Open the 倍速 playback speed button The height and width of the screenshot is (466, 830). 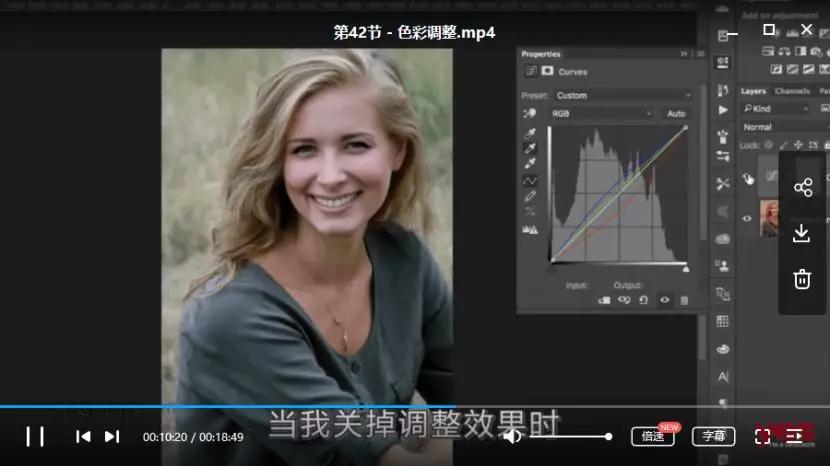[x=653, y=436]
